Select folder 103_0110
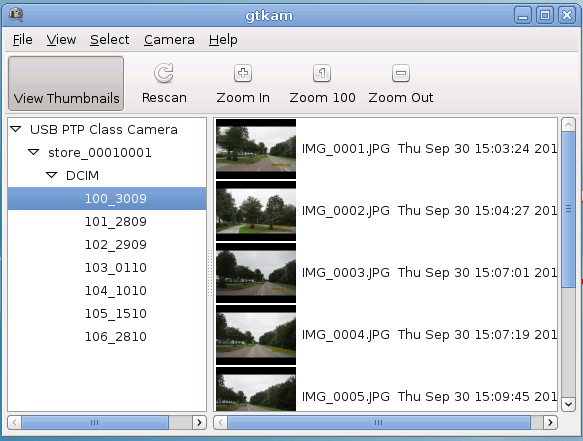This screenshot has height=441, width=583. pos(116,268)
